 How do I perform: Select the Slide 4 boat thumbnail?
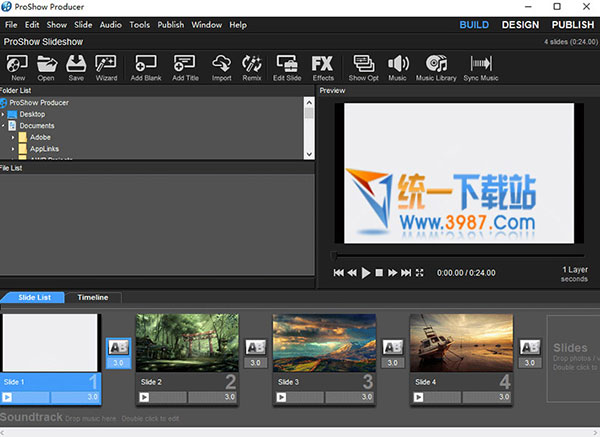[461, 342]
